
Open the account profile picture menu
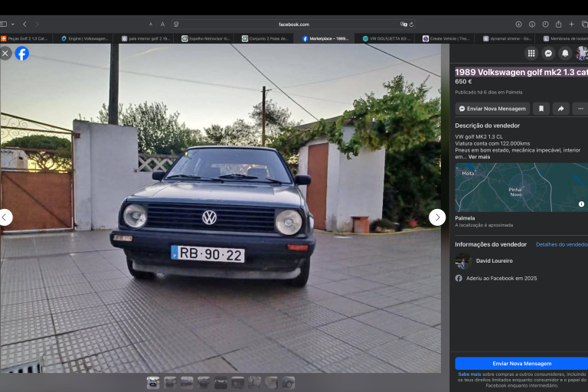point(582,54)
